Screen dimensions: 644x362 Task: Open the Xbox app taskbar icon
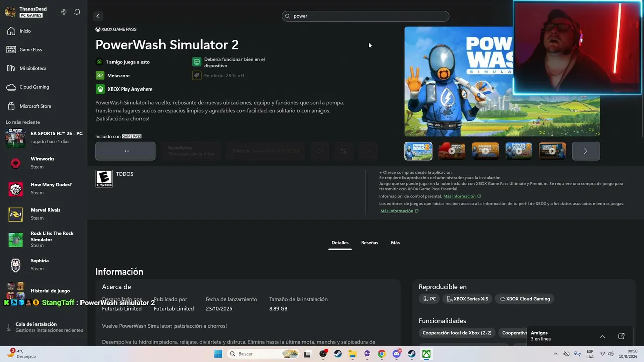[426, 354]
